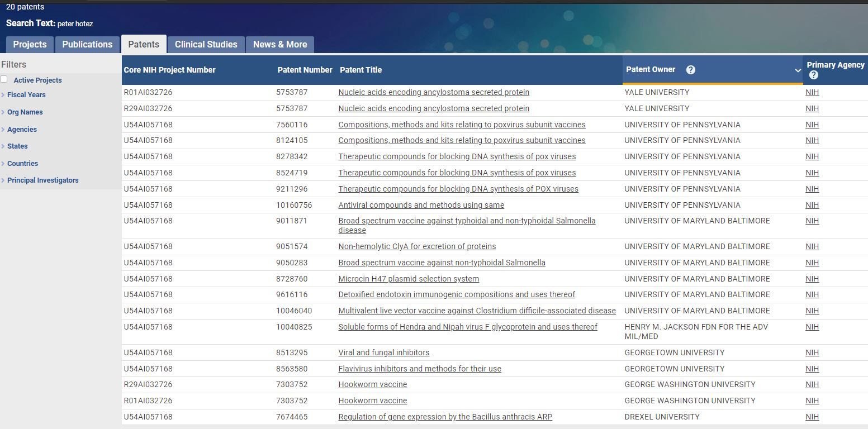
Task: Open Broad spectrum non-typhoidal Salmonella patent 9050283
Action: (x=442, y=263)
